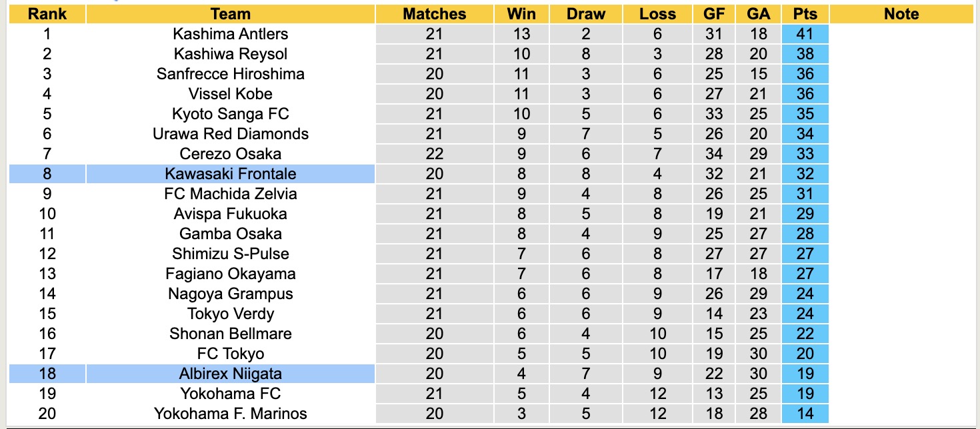Open the Albirex Niigata team entry

point(230,374)
